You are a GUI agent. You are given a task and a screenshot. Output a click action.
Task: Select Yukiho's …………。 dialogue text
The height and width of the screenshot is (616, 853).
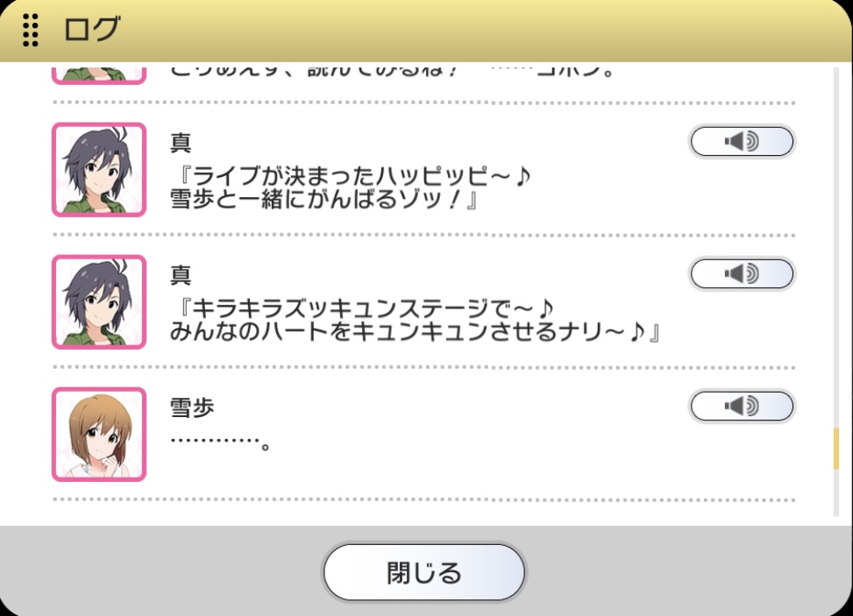(x=220, y=443)
